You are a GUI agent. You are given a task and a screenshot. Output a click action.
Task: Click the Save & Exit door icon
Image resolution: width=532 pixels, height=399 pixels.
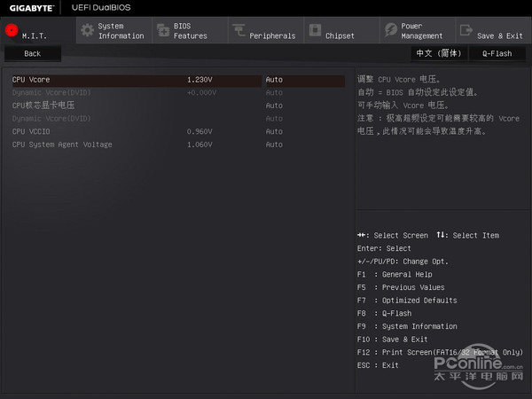pos(466,30)
